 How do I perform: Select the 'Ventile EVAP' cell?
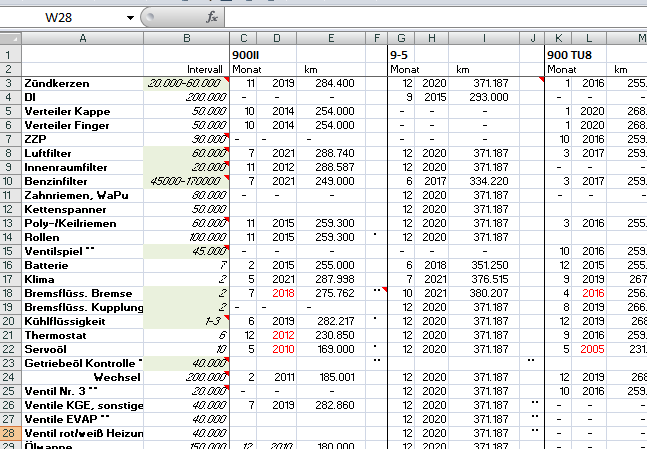(83, 420)
